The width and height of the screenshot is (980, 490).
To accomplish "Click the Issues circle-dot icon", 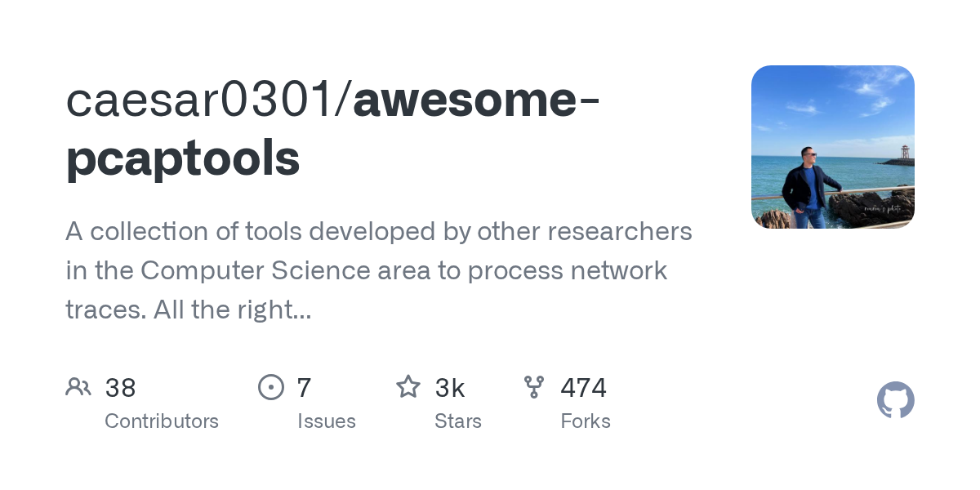I will coord(271,386).
